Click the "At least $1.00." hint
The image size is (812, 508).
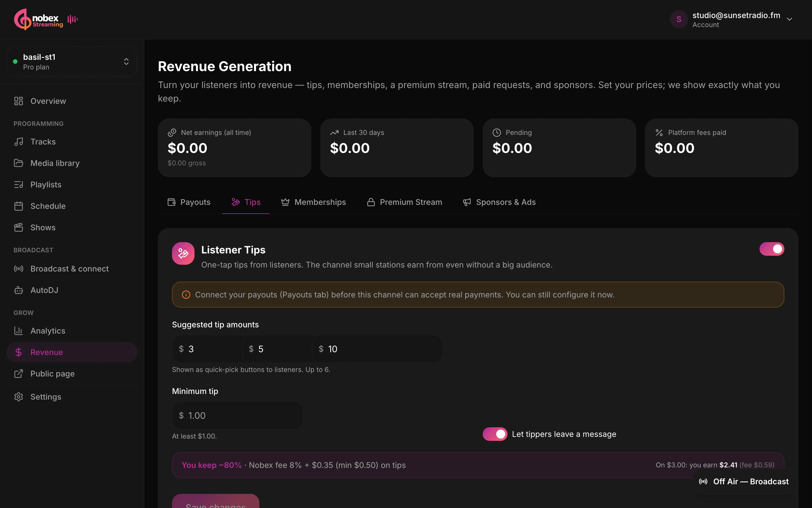point(194,436)
